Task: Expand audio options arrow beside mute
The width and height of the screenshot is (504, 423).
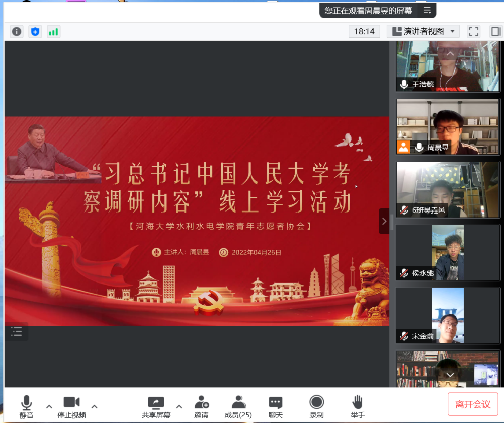Action: point(49,406)
